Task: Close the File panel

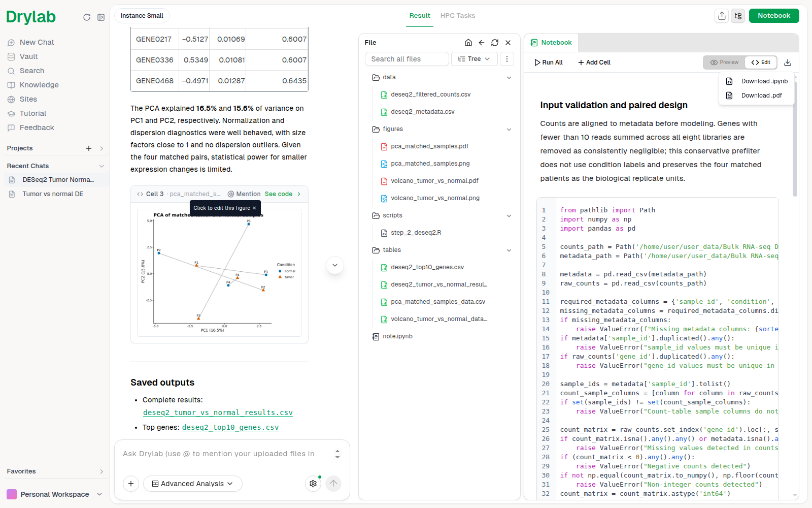Action: [508, 43]
